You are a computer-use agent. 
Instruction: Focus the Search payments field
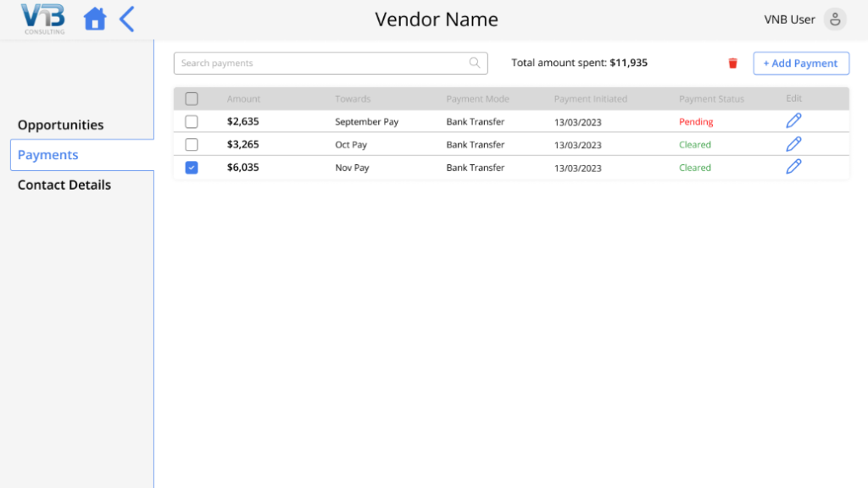331,63
